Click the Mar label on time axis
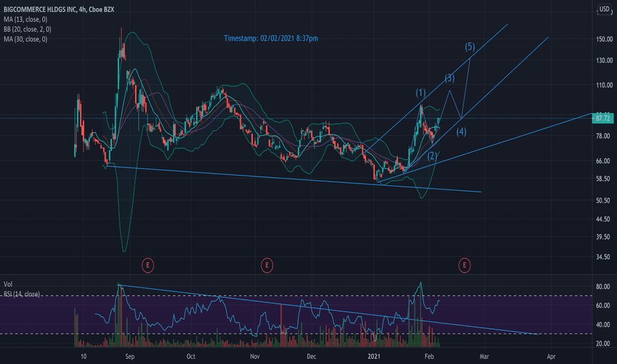The image size is (617, 364). 485,357
